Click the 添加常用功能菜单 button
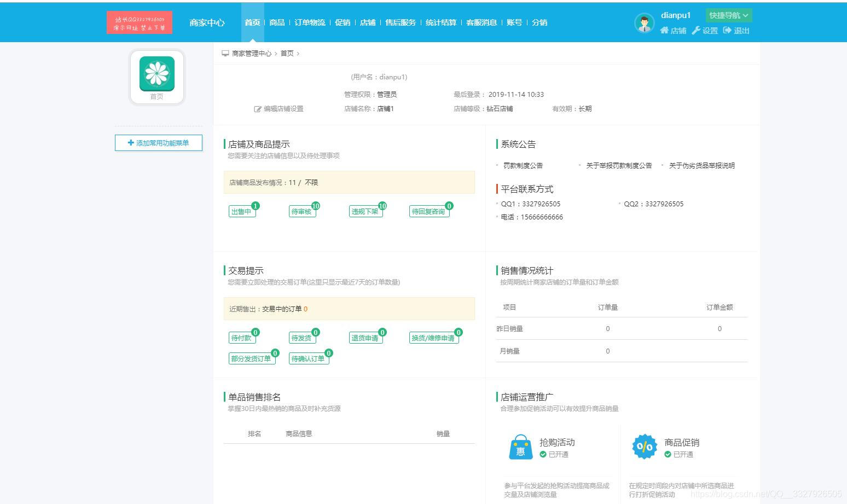Screen dimensions: 847x504 pos(158,142)
